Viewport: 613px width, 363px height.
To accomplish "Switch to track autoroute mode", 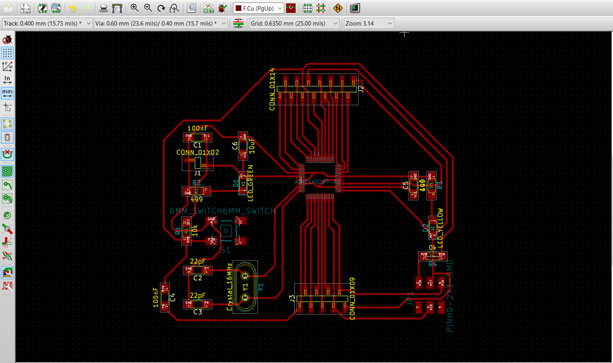I will point(321,8).
